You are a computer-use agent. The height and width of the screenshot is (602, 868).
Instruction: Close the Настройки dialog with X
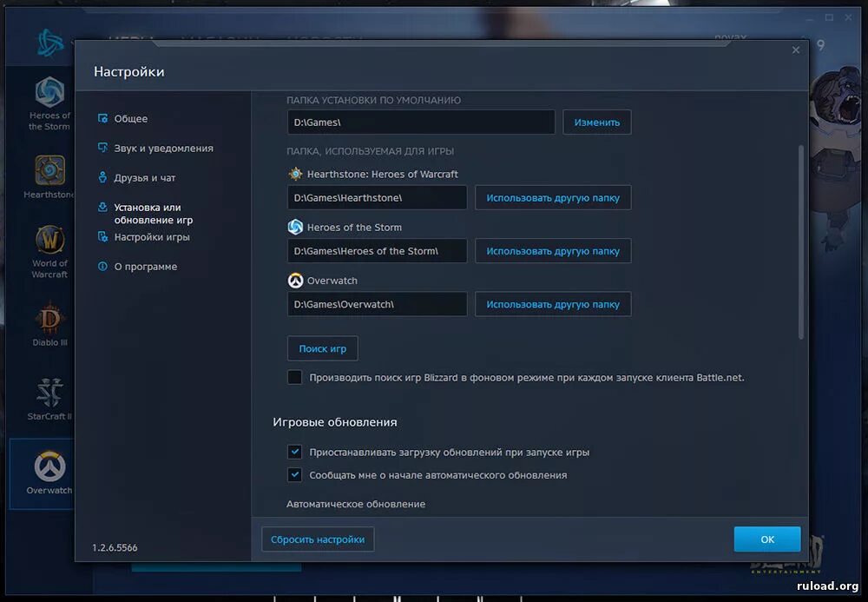click(795, 50)
